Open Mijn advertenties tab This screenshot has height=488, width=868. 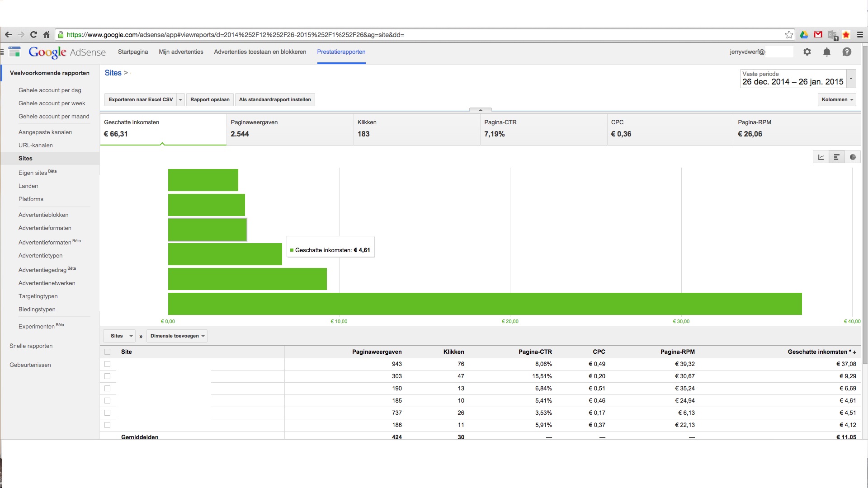181,52
